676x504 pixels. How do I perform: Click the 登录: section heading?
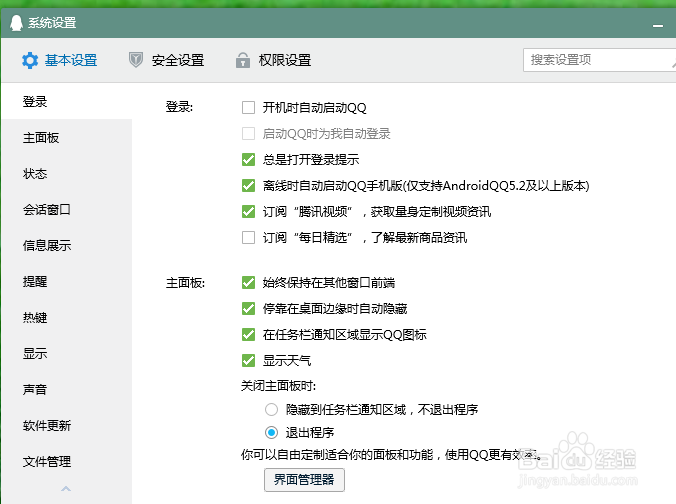click(x=179, y=107)
